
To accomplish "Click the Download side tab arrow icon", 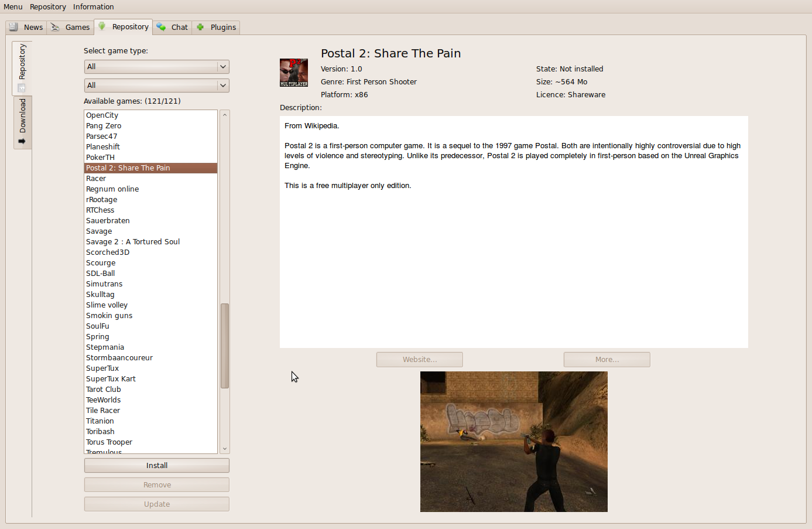I will click(x=22, y=141).
